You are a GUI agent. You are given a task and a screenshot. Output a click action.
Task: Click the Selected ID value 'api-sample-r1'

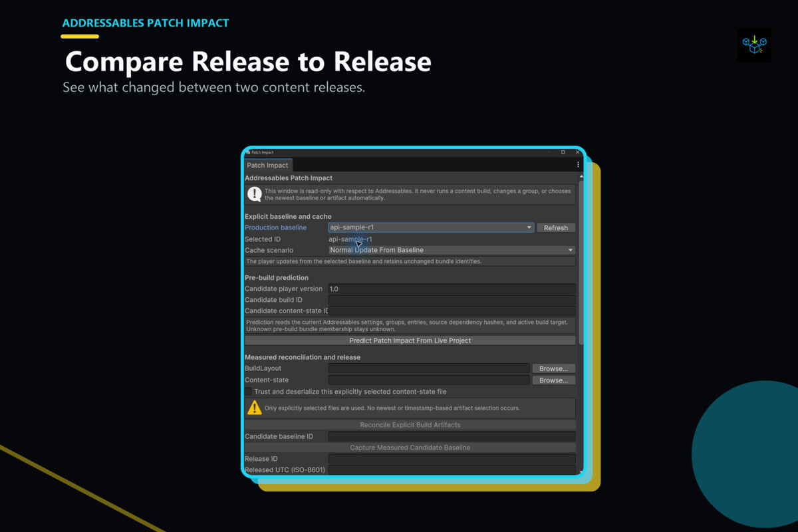350,239
